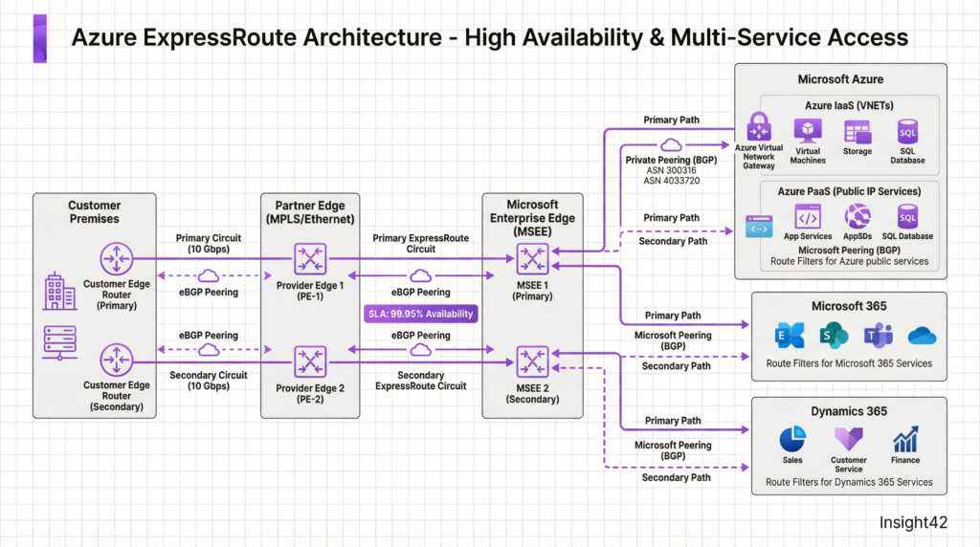980x547 pixels.
Task: Click the OneDrive cloud icon
Action: tap(922, 336)
